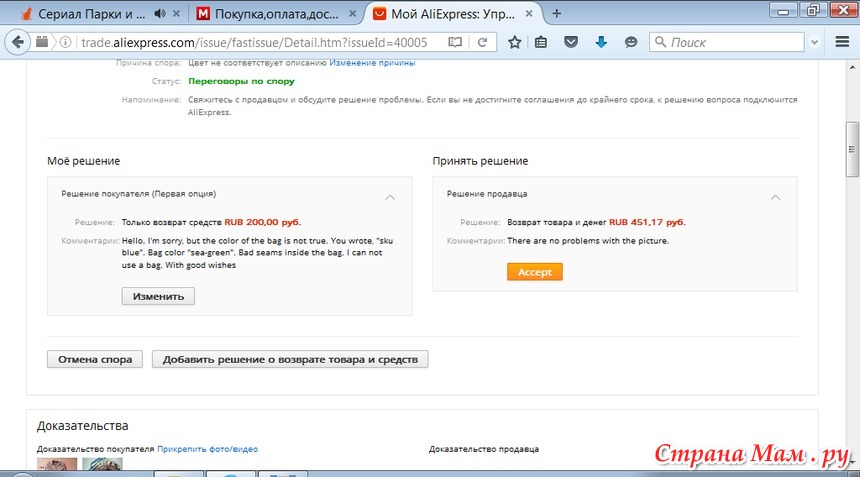The image size is (860, 477).
Task: Bookmark this page with the star icon
Action: point(514,43)
